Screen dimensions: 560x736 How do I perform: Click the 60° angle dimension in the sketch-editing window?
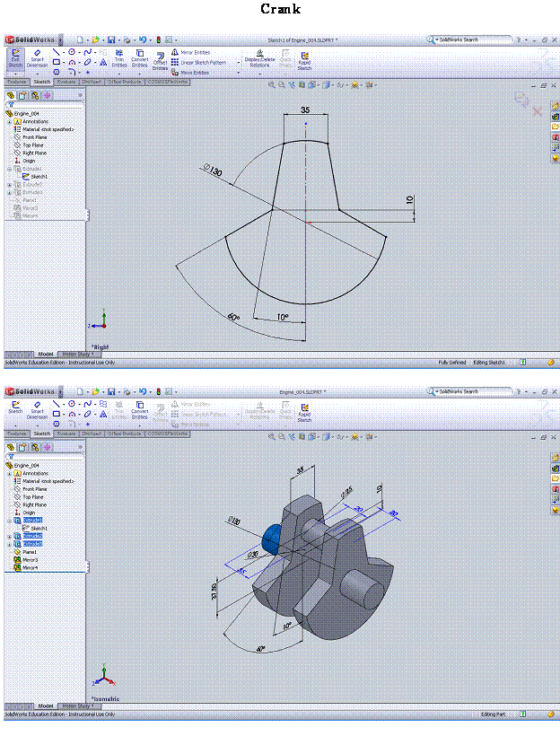(233, 318)
